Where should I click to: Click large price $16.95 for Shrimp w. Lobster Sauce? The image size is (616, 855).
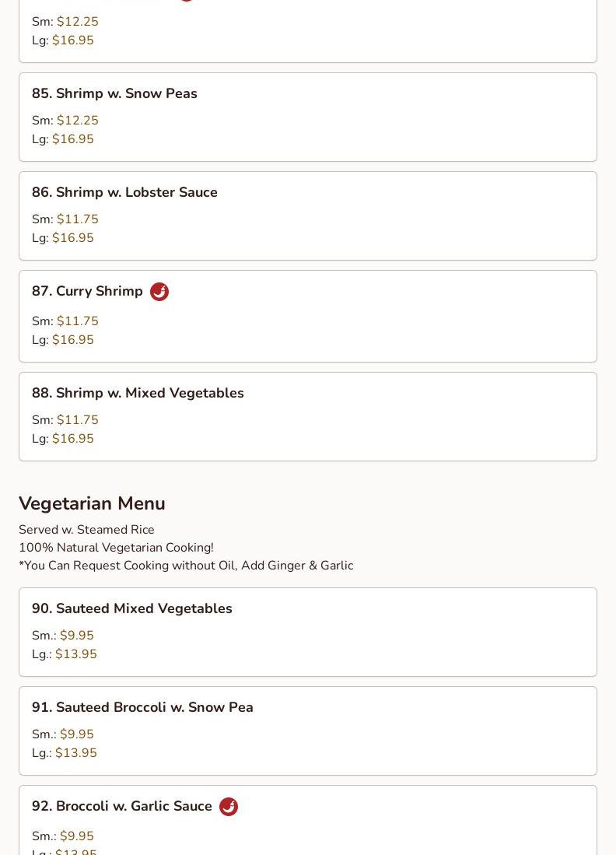(73, 238)
